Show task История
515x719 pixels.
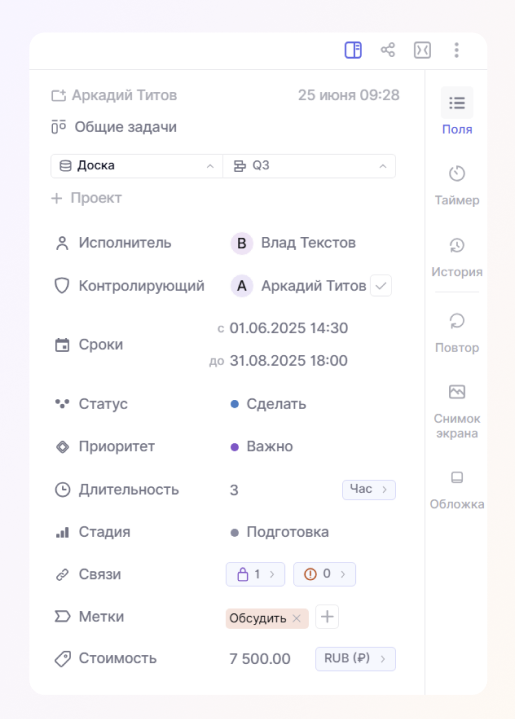point(457,257)
